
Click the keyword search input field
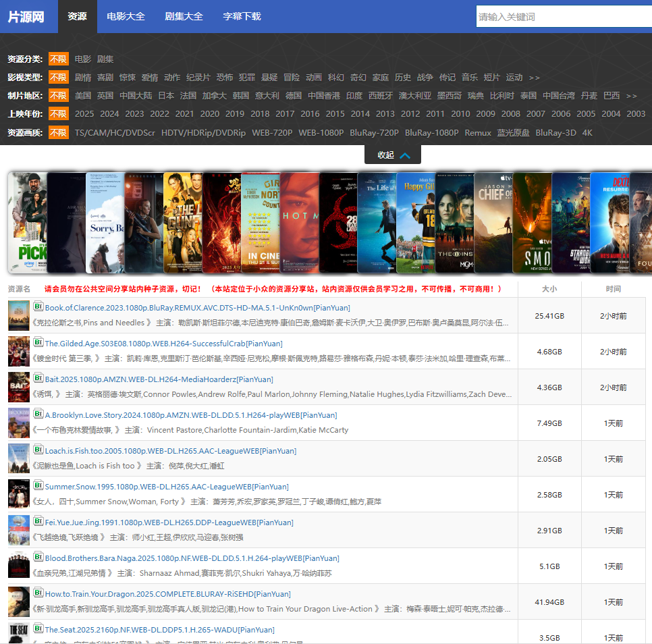tap(564, 17)
